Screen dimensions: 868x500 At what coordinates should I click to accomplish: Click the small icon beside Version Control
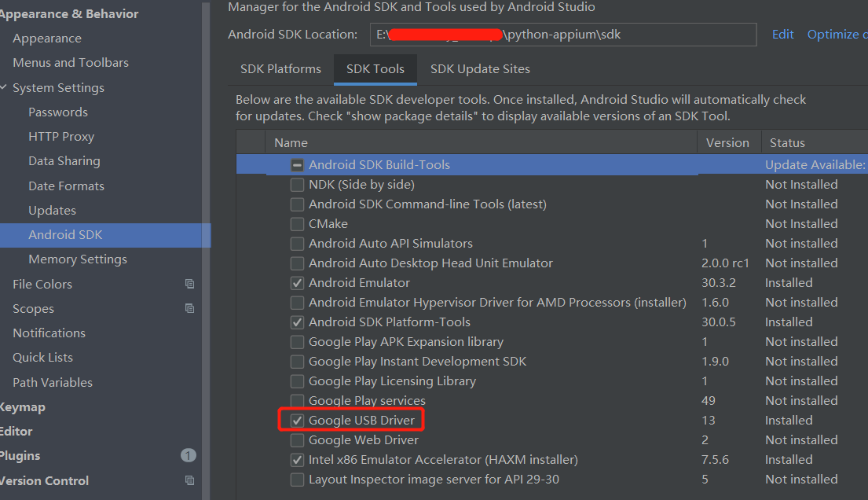pyautogui.click(x=189, y=480)
